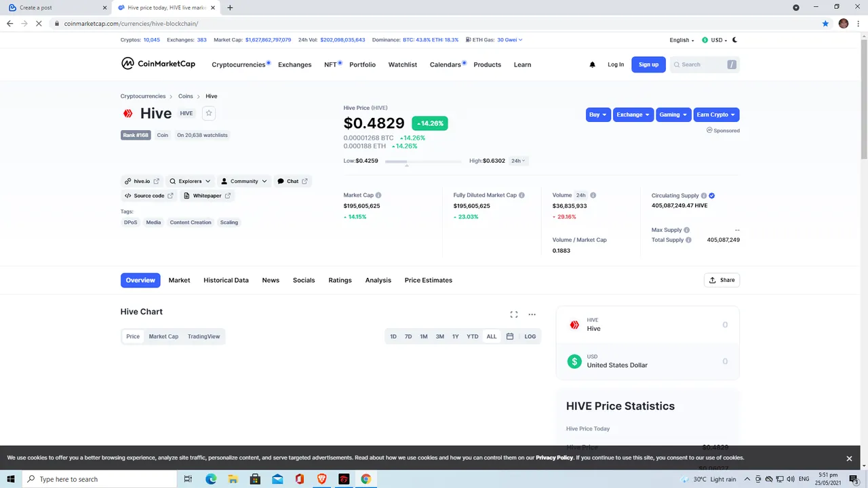The height and width of the screenshot is (488, 868).
Task: Add Hive to watchlist with star
Action: [x=209, y=113]
